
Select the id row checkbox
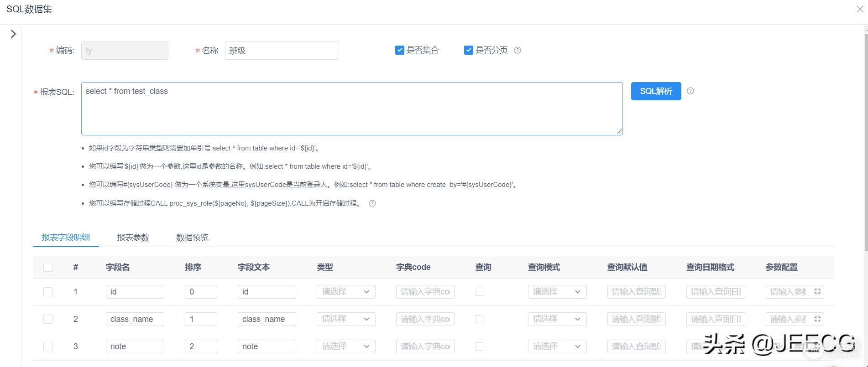point(48,292)
